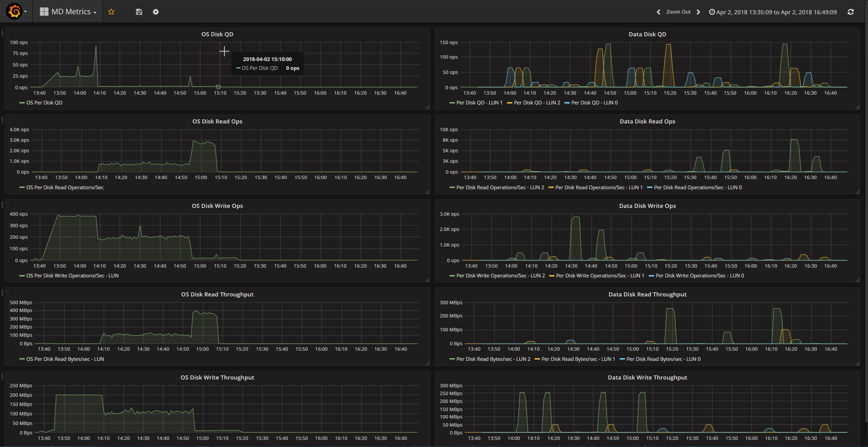Click the OS Per Disk QD legend color

coord(22,102)
